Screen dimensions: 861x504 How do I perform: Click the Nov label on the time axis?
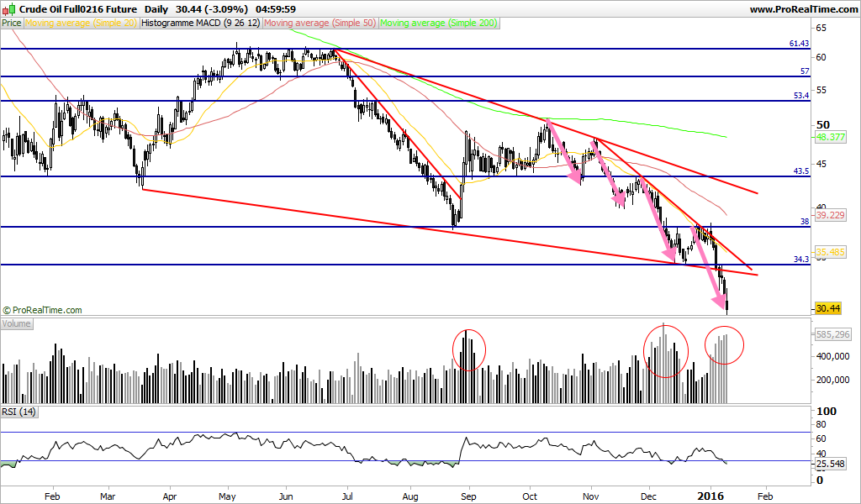point(591,496)
